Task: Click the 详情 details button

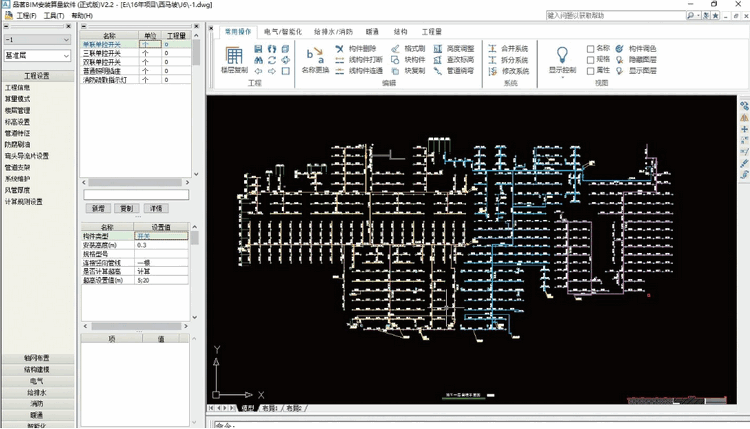Action: pyautogui.click(x=155, y=208)
